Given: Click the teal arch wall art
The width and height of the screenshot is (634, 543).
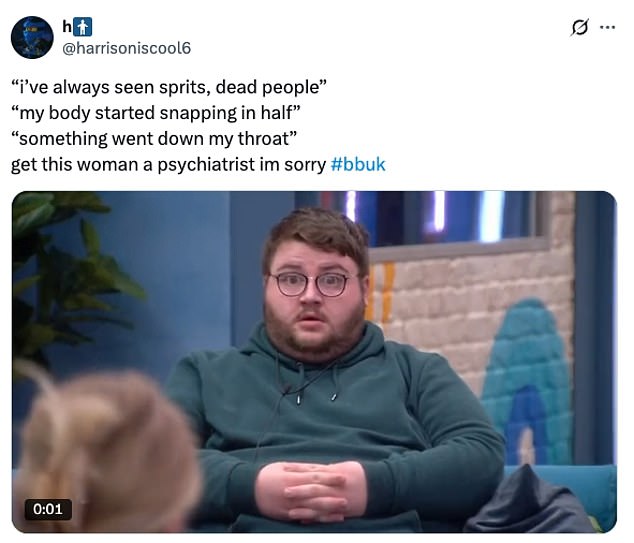Looking at the screenshot, I should tap(528, 384).
